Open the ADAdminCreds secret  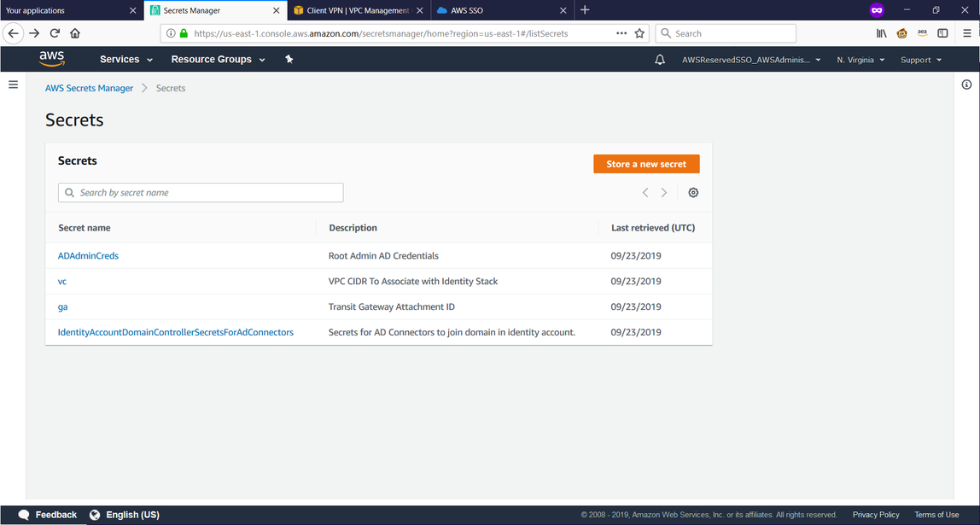point(88,255)
